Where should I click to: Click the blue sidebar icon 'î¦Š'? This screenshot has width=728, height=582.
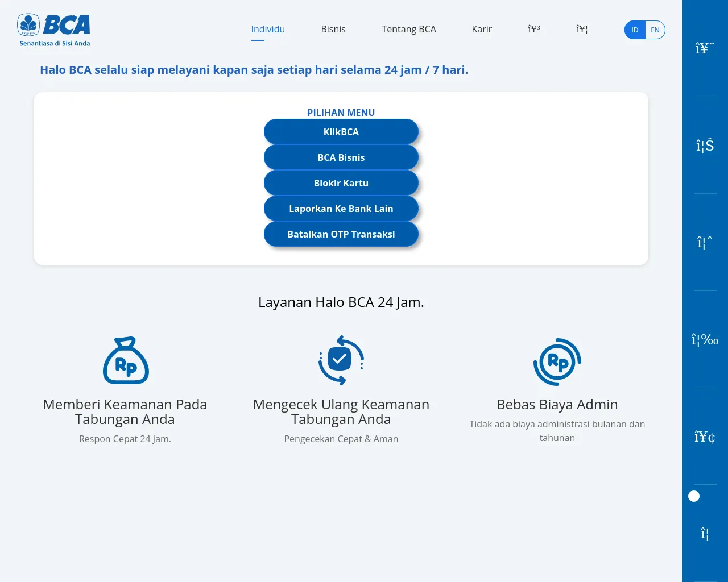click(705, 146)
